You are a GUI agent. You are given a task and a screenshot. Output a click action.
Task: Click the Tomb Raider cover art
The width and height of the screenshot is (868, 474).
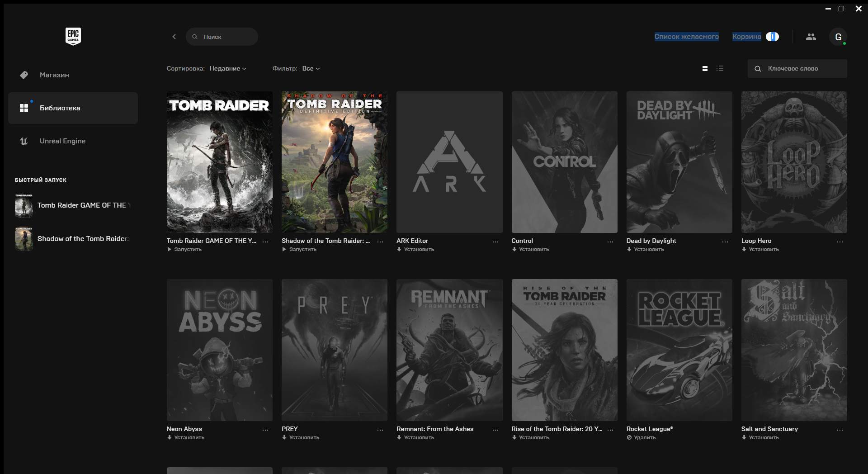point(220,162)
